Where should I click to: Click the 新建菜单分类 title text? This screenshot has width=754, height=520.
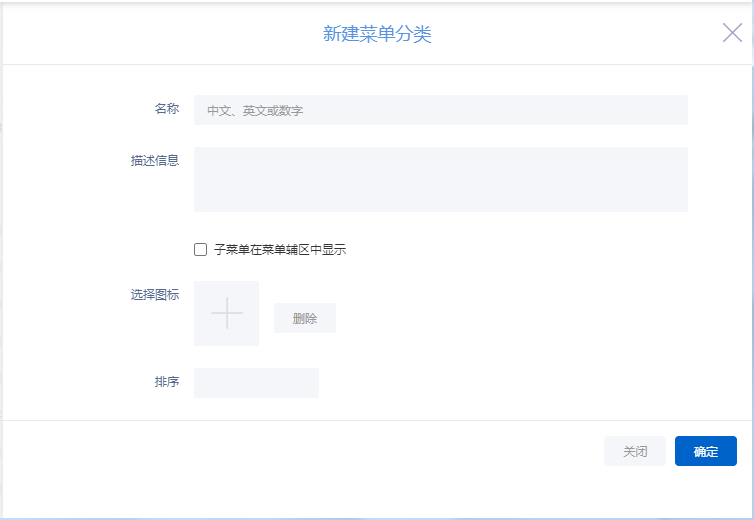[377, 34]
